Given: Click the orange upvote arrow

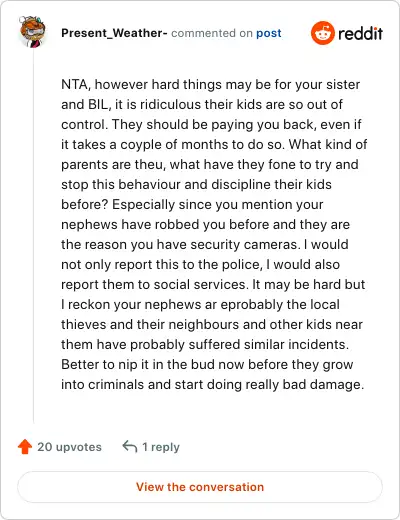Looking at the screenshot, I should click(25, 447).
